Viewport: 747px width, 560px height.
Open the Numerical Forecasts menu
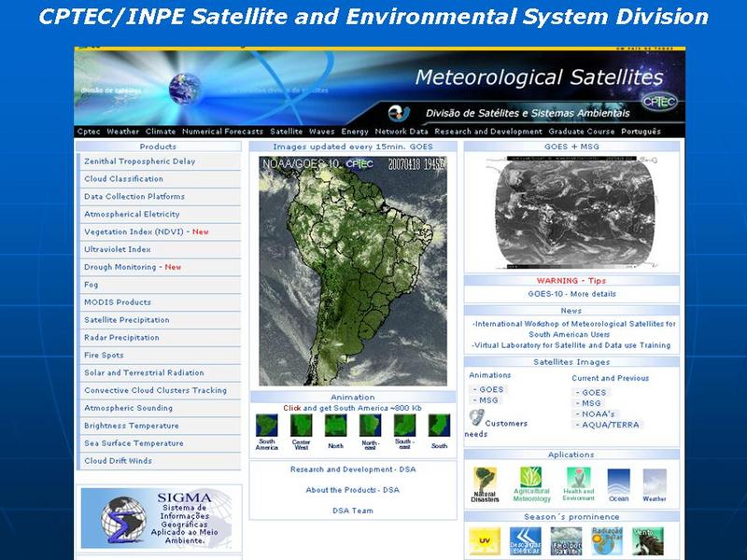click(222, 132)
